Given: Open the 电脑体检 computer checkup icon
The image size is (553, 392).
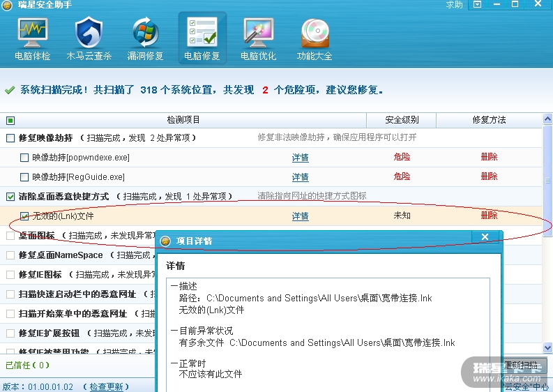Looking at the screenshot, I should [33, 39].
